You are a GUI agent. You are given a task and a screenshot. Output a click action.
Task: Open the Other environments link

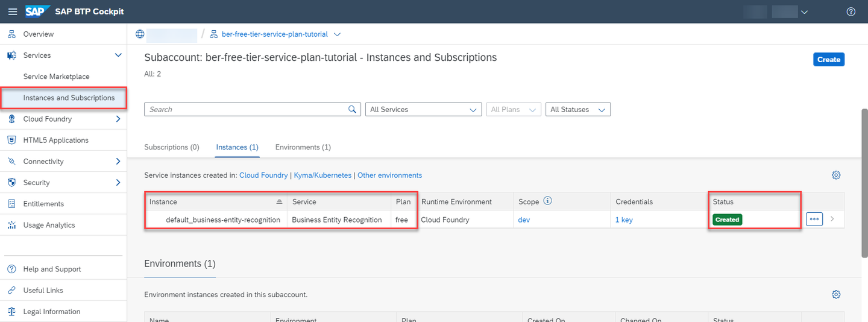[389, 175]
